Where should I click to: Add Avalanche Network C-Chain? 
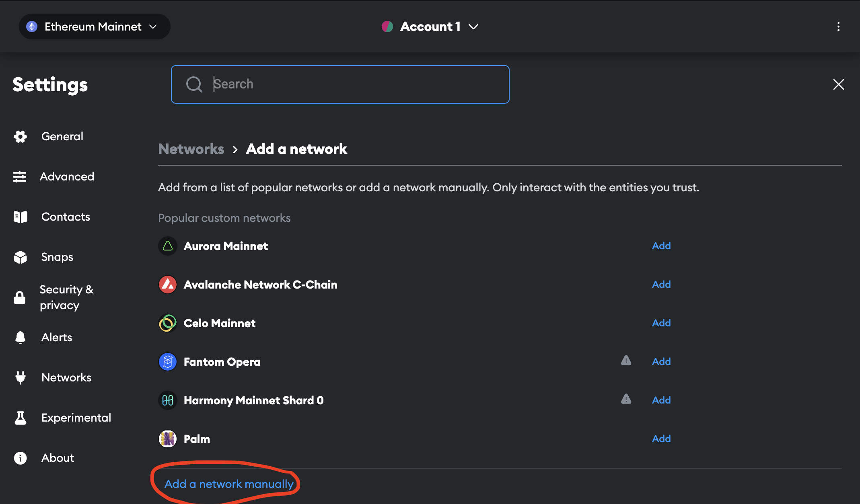coord(661,285)
